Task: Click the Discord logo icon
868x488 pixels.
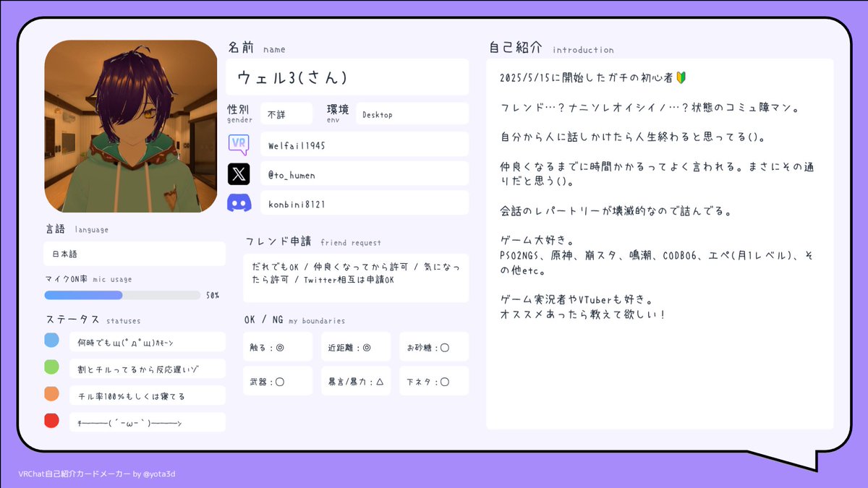Action: [239, 204]
